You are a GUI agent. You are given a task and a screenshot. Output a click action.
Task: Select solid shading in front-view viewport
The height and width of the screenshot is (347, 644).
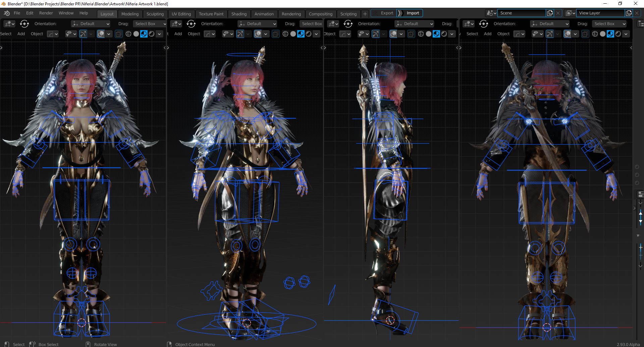136,34
